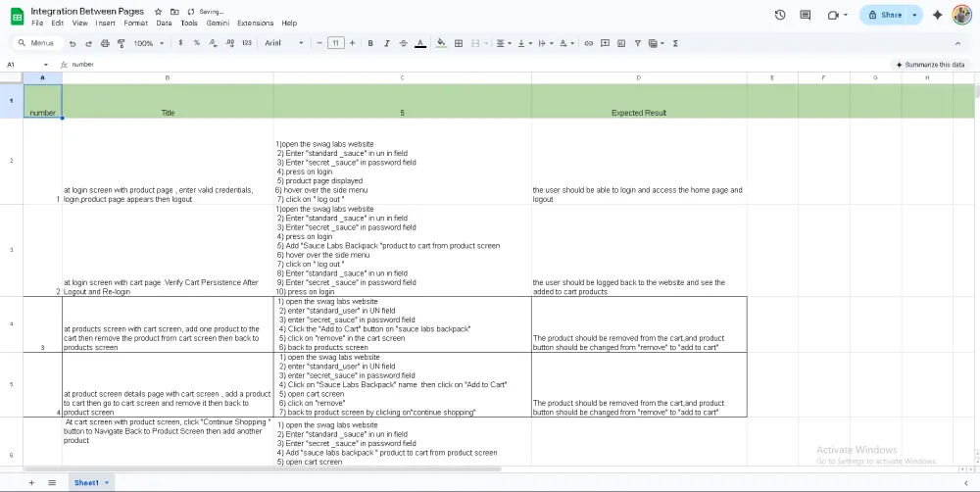This screenshot has height=492, width=980.
Task: Toggle italic formatting
Action: click(387, 43)
